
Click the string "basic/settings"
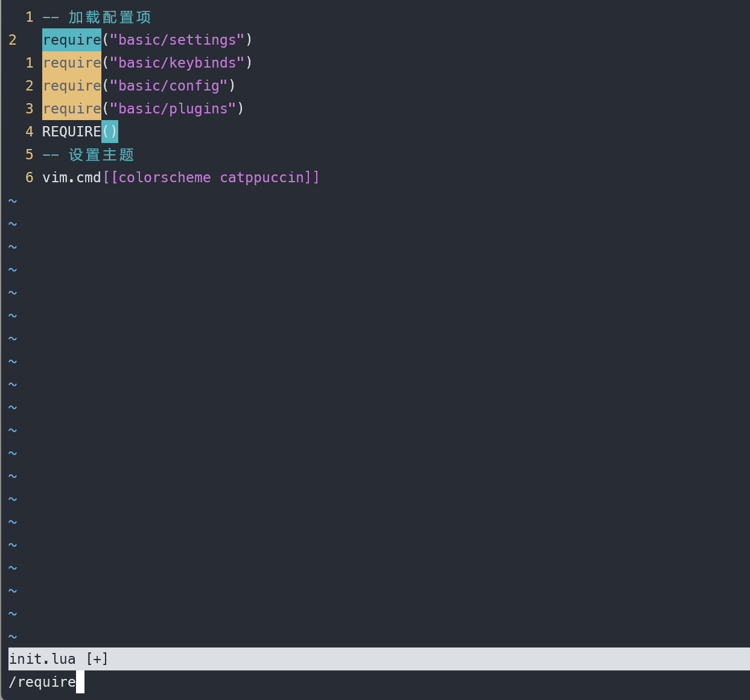(x=177, y=40)
